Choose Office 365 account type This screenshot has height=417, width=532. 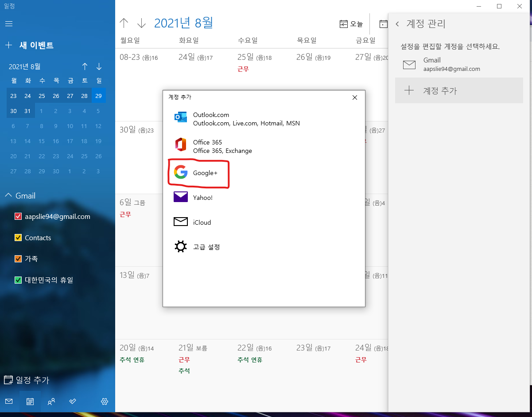[x=264, y=146]
